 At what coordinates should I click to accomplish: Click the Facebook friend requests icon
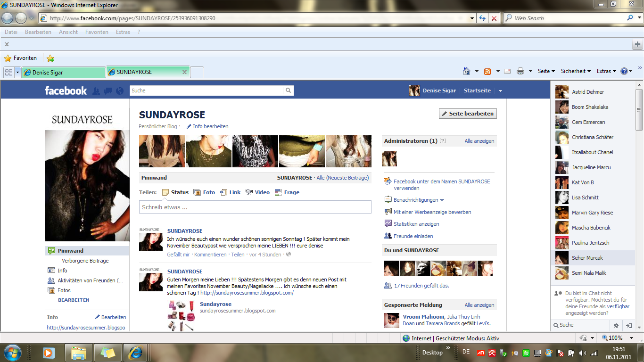tap(96, 91)
